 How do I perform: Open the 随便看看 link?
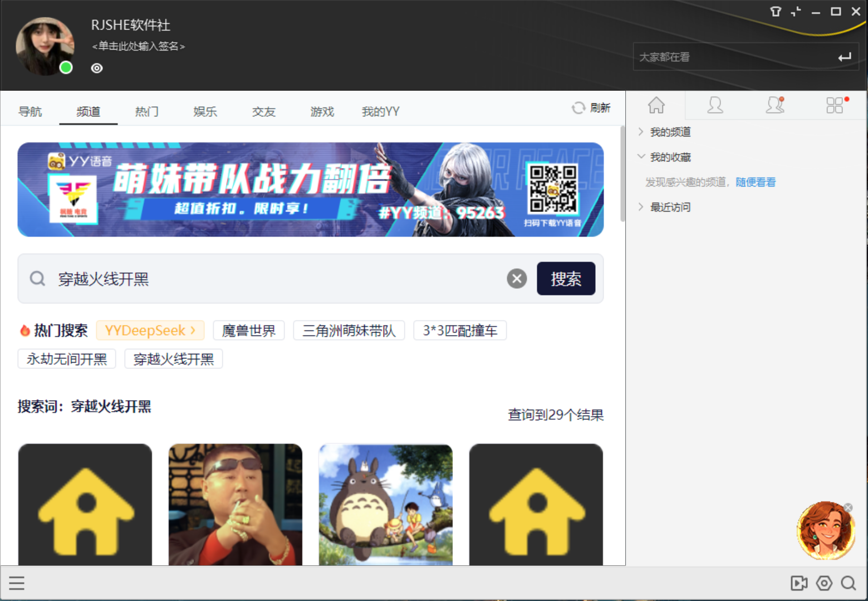point(756,182)
